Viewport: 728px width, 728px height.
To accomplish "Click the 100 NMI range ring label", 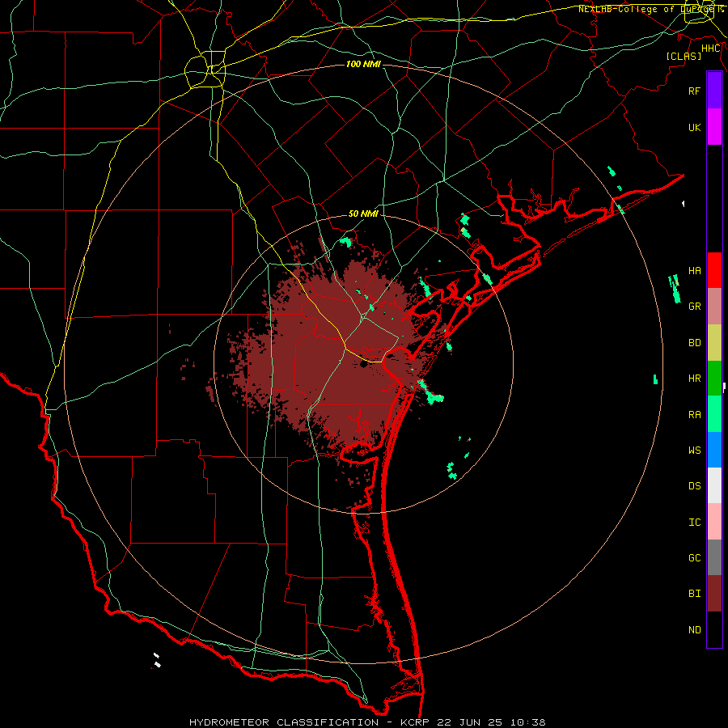I will [x=363, y=64].
